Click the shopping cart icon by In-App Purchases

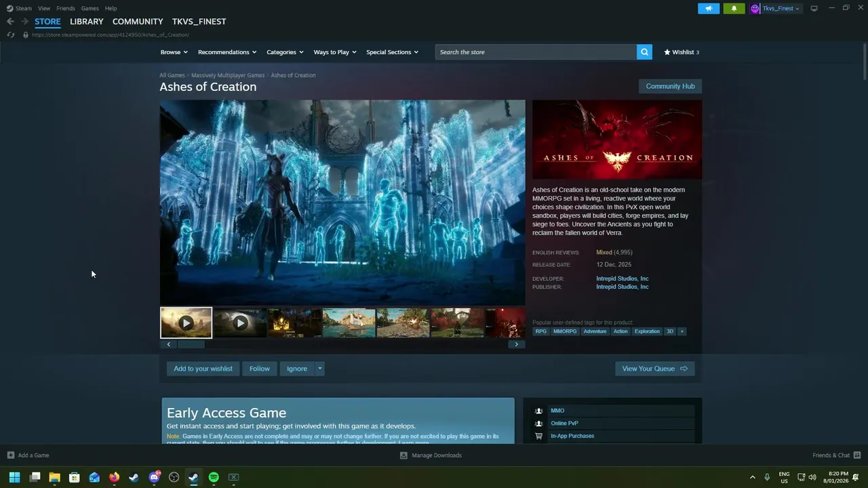(538, 436)
